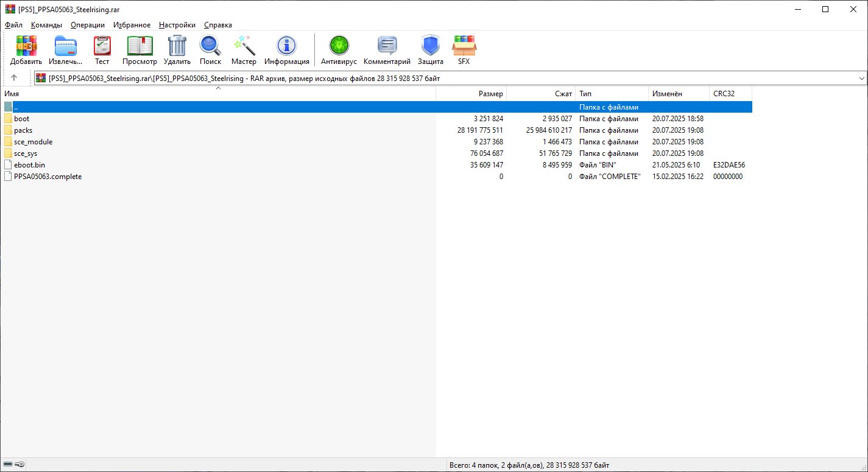
Task: Go up one level with arrow button
Action: (x=14, y=78)
